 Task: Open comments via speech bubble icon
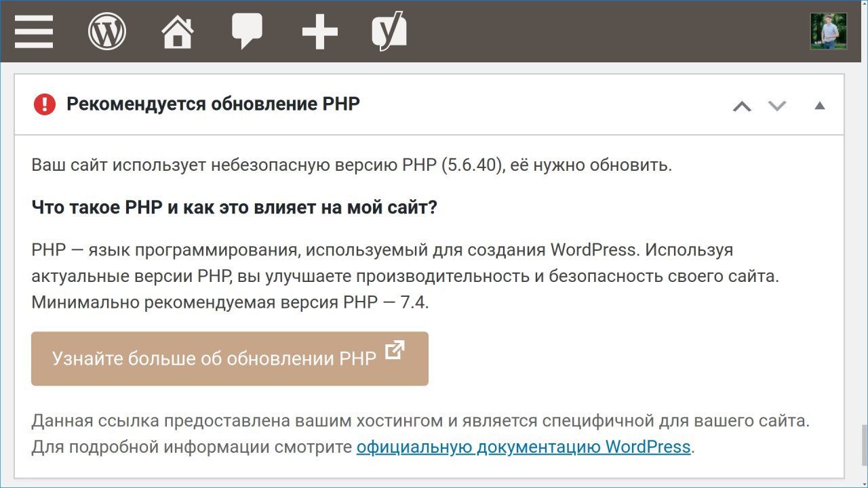pyautogui.click(x=247, y=31)
